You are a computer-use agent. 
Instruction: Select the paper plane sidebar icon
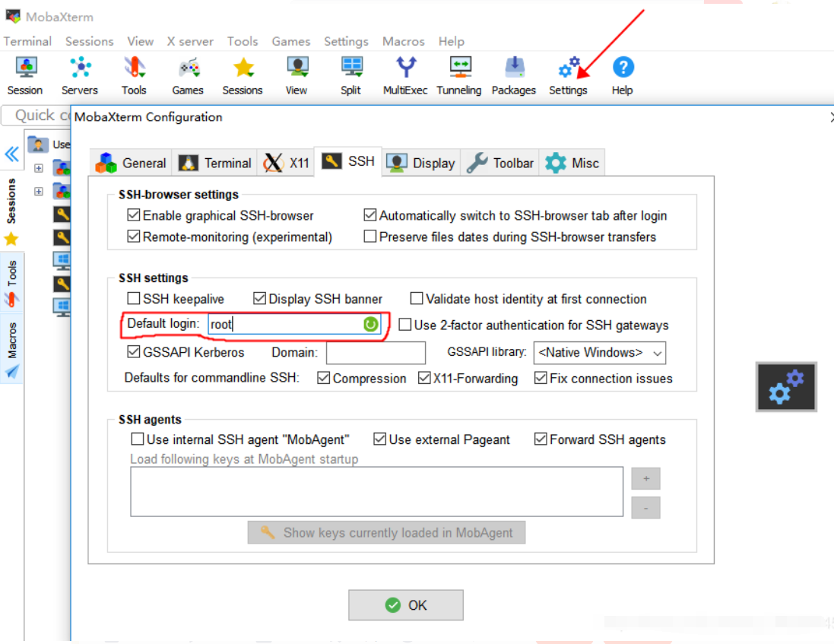click(x=12, y=371)
